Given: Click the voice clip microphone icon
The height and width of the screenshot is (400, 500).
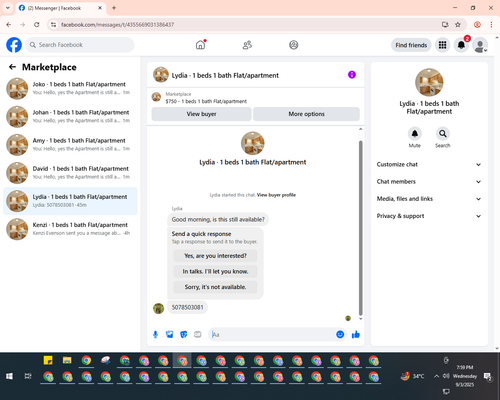Looking at the screenshot, I should 155,334.
